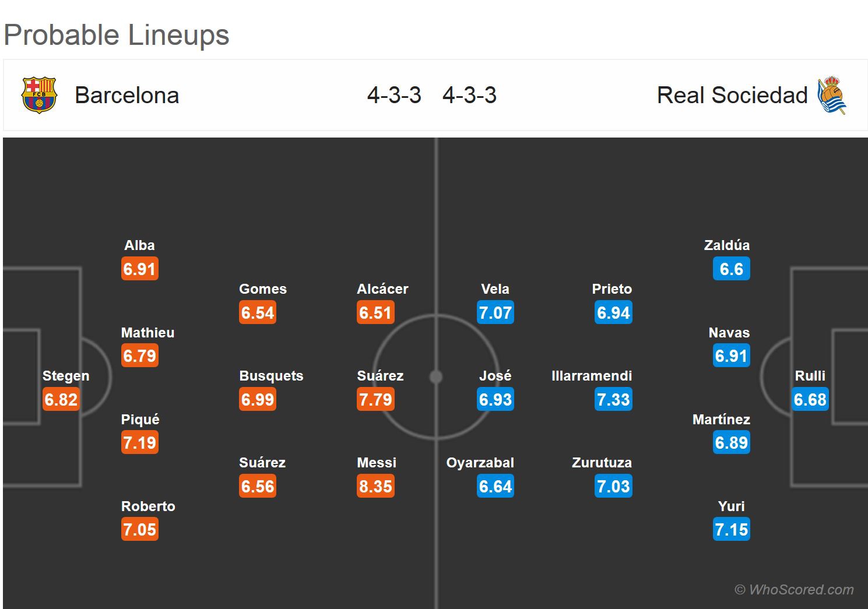Click the Real Sociedad crest icon
The height and width of the screenshot is (609, 868).
831,95
